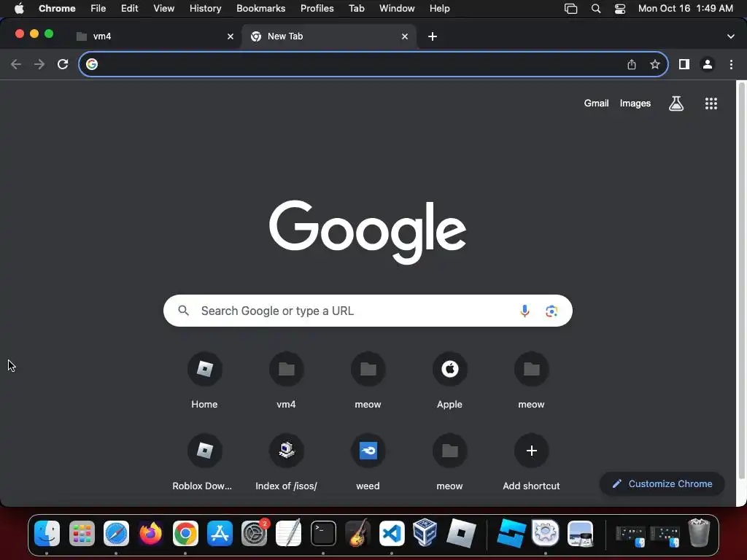Click the screen mirroring menu bar icon
Viewport: 747px width, 560px height.
click(x=570, y=9)
